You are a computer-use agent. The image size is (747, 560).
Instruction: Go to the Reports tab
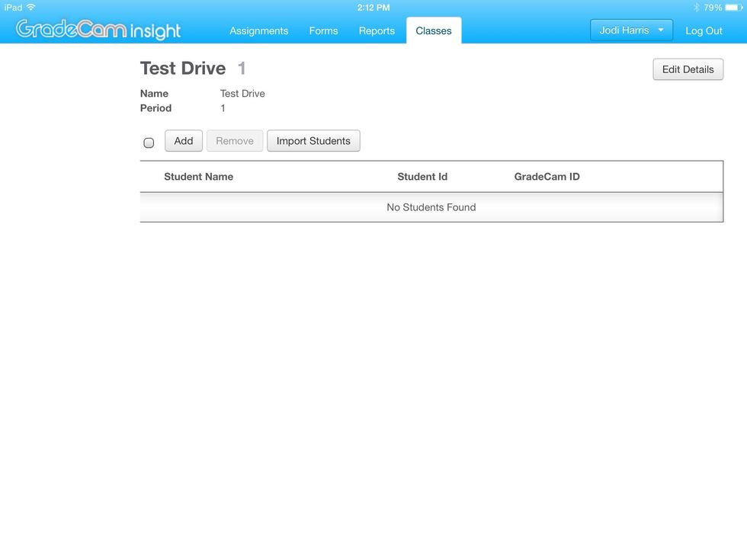coord(377,31)
